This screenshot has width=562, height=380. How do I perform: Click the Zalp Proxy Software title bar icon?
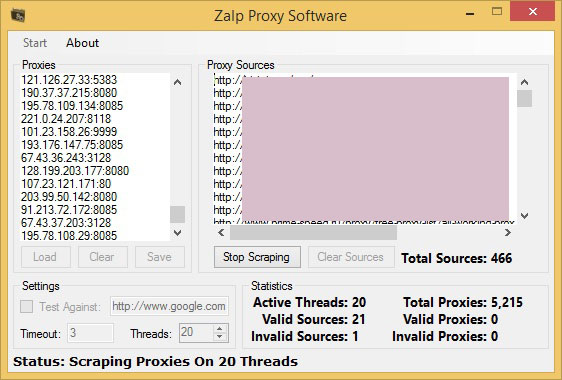pyautogui.click(x=18, y=15)
